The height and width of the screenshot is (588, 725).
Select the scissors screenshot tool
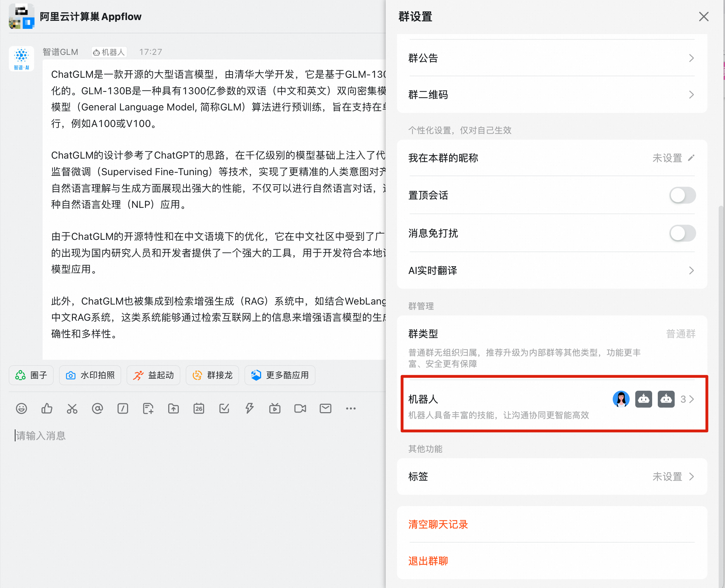point(72,408)
